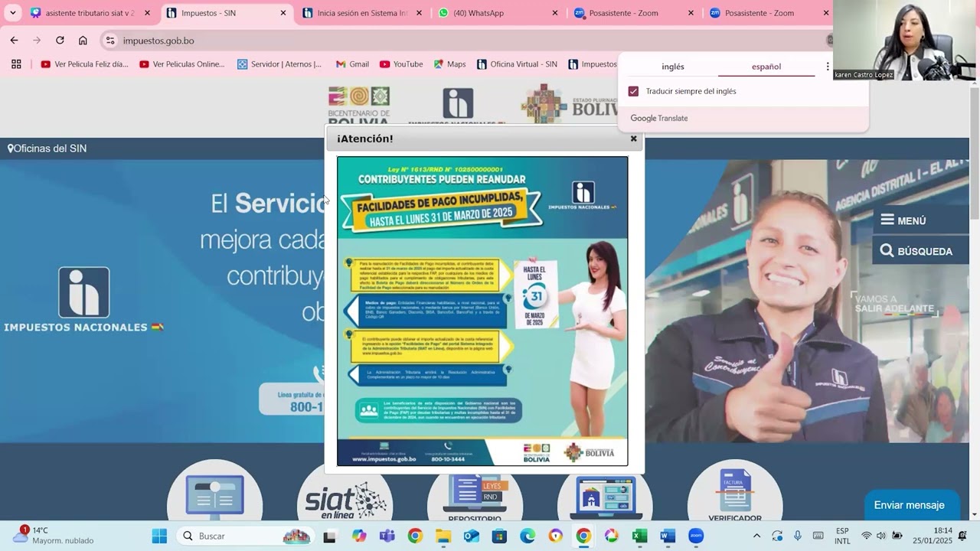
Task: Close the WhatsApp browser tab
Action: coord(555,13)
